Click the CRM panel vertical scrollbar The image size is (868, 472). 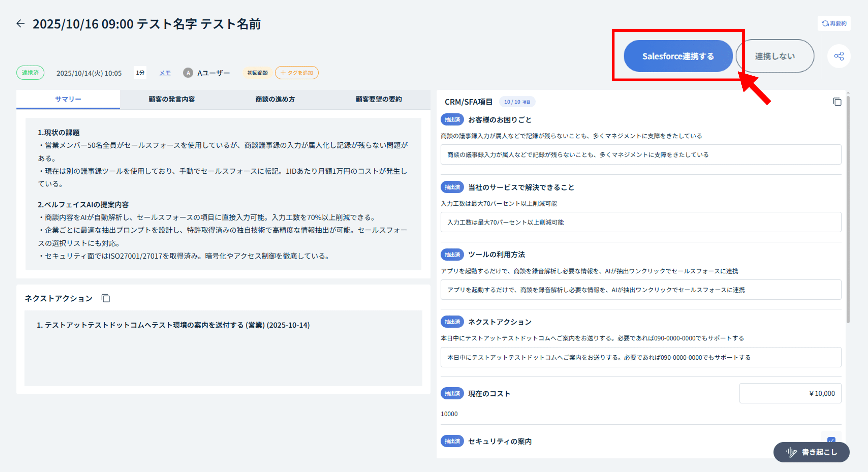coord(848,209)
